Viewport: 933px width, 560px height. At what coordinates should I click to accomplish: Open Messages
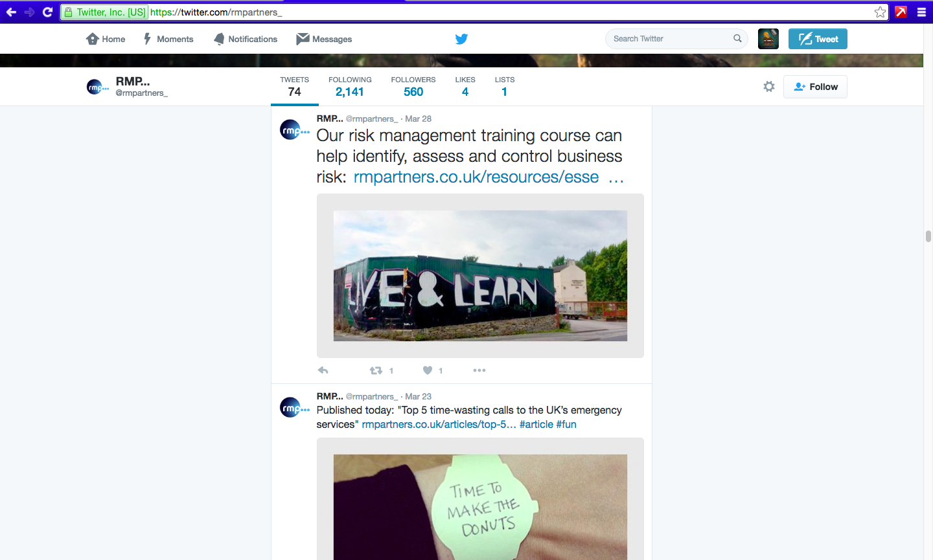coord(324,39)
